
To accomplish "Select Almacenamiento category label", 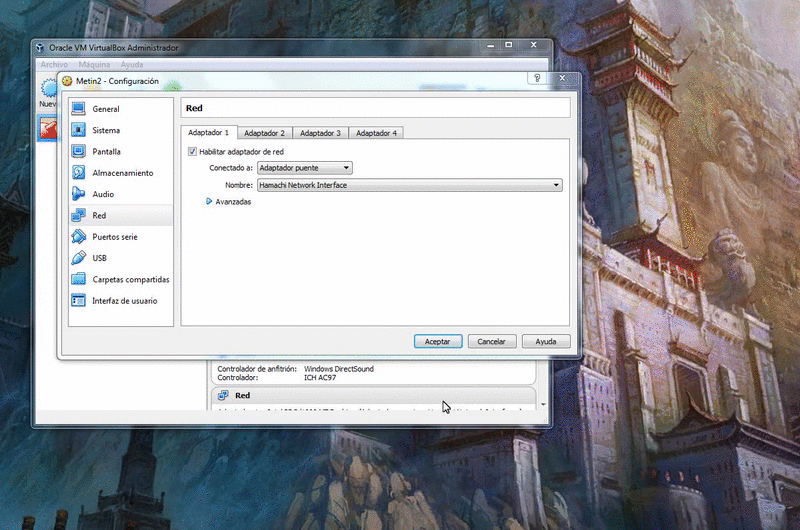I will tap(123, 173).
